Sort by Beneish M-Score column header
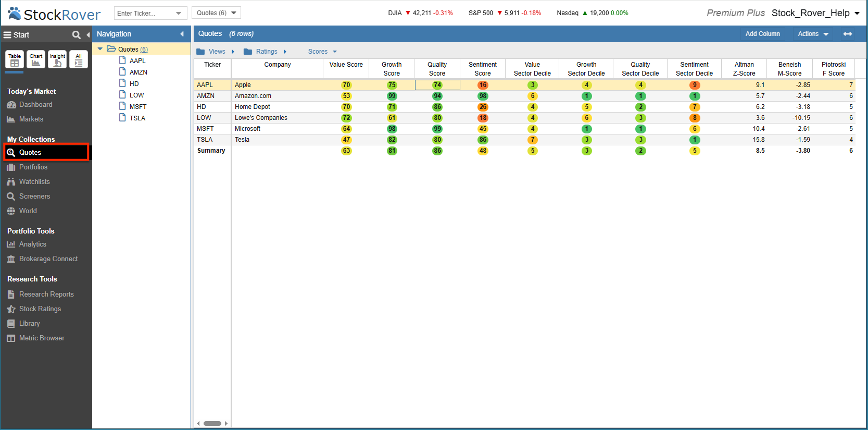 tap(789, 69)
